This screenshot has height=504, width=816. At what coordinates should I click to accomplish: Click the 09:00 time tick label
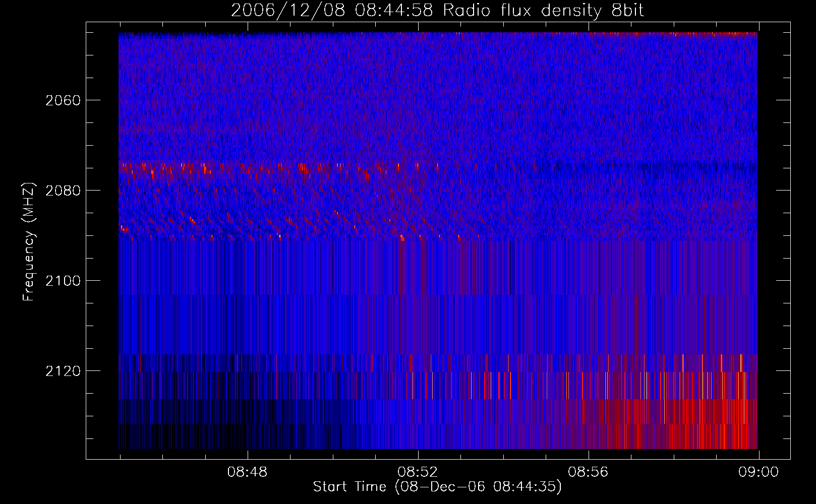coord(759,472)
